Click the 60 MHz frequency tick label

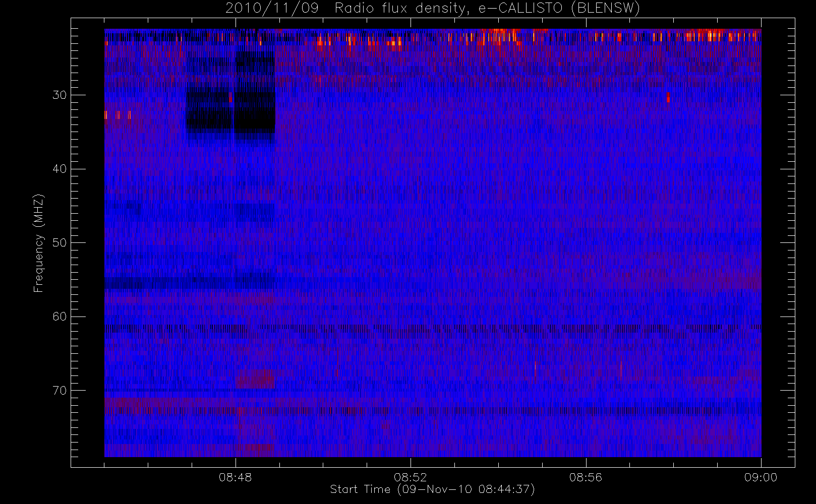click(60, 317)
